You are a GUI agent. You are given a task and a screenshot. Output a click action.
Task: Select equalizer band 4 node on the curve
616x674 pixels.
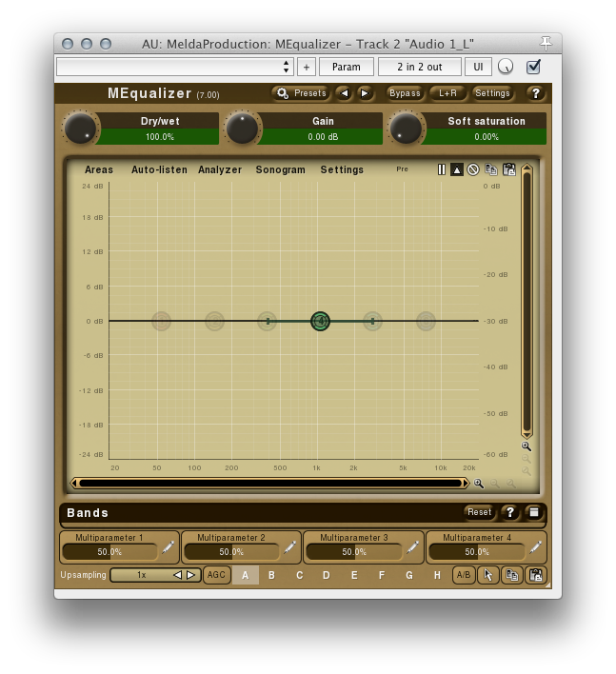(x=320, y=321)
